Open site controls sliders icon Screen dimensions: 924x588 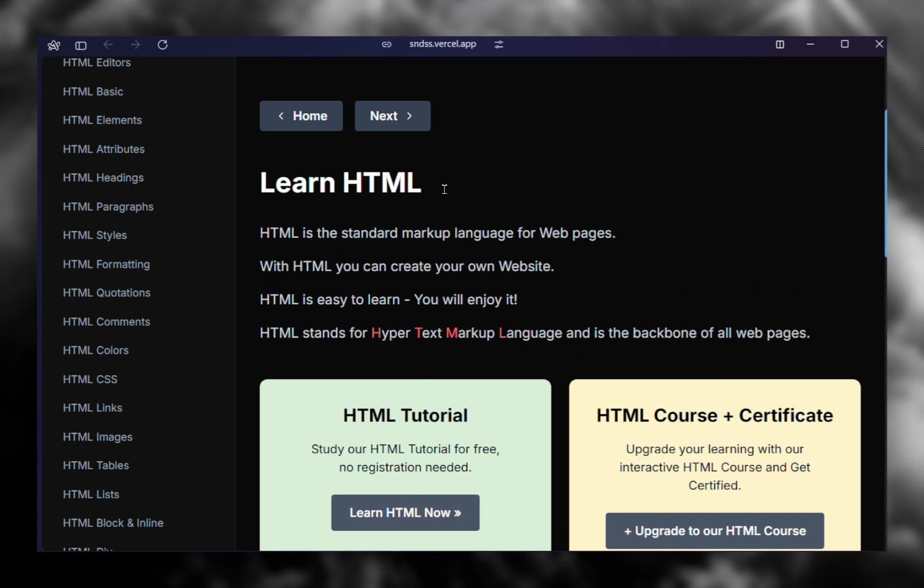click(x=498, y=45)
